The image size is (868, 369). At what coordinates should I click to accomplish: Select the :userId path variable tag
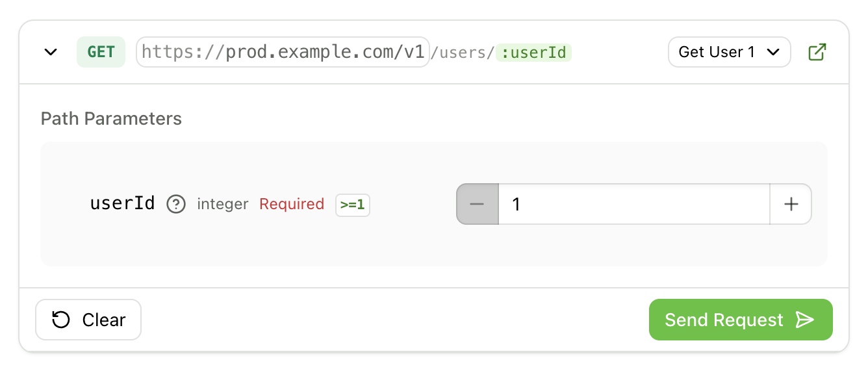pyautogui.click(x=533, y=53)
